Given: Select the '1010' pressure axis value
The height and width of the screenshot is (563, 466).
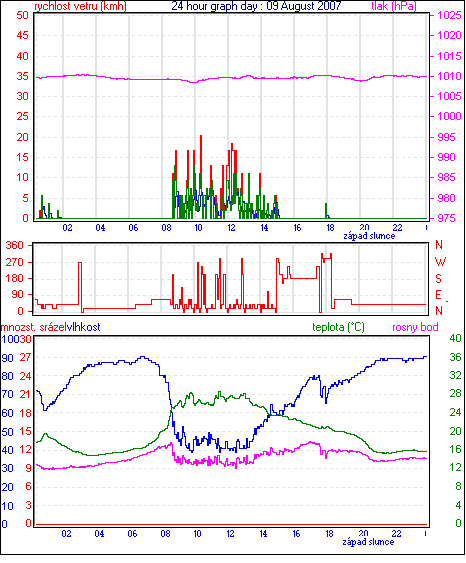Looking at the screenshot, I should pyautogui.click(x=449, y=76).
